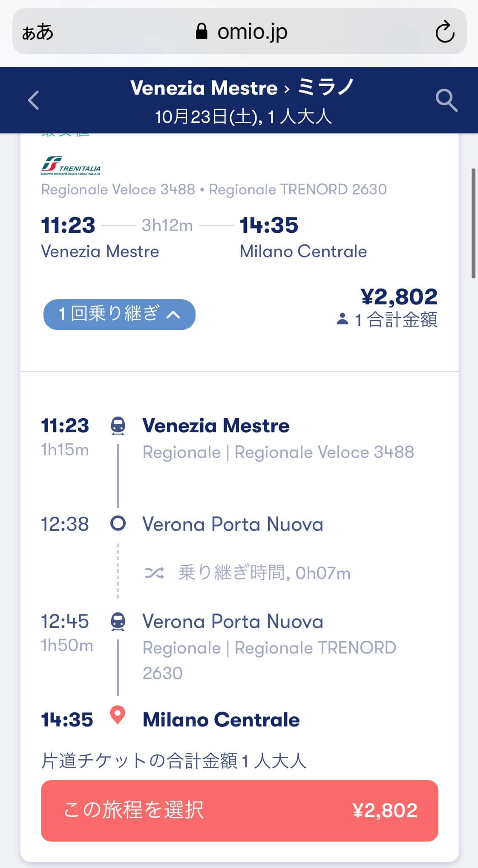Tap the red destination pin icon

tap(118, 715)
